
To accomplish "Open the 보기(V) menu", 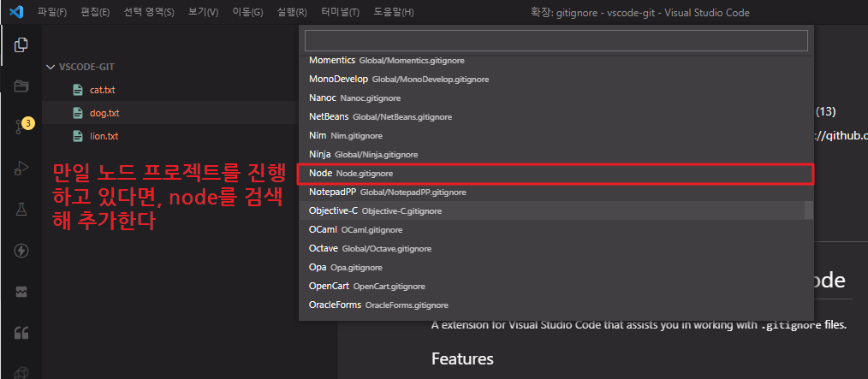I will pos(203,12).
